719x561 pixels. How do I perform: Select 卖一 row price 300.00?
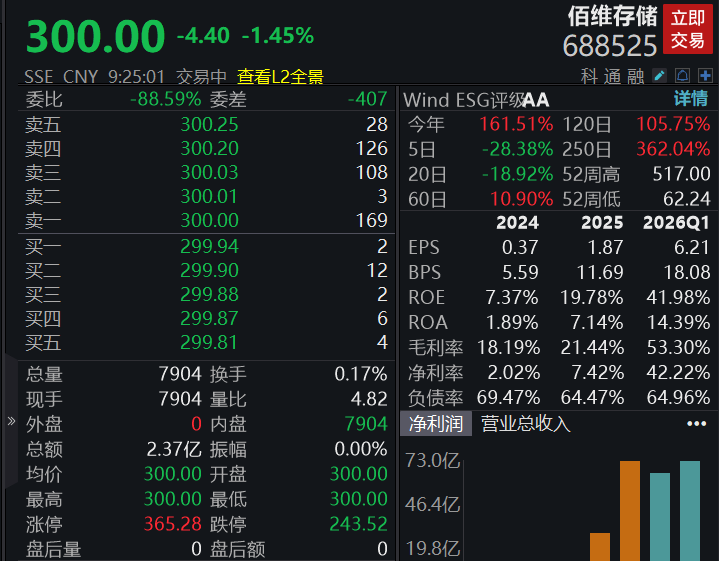210,221
